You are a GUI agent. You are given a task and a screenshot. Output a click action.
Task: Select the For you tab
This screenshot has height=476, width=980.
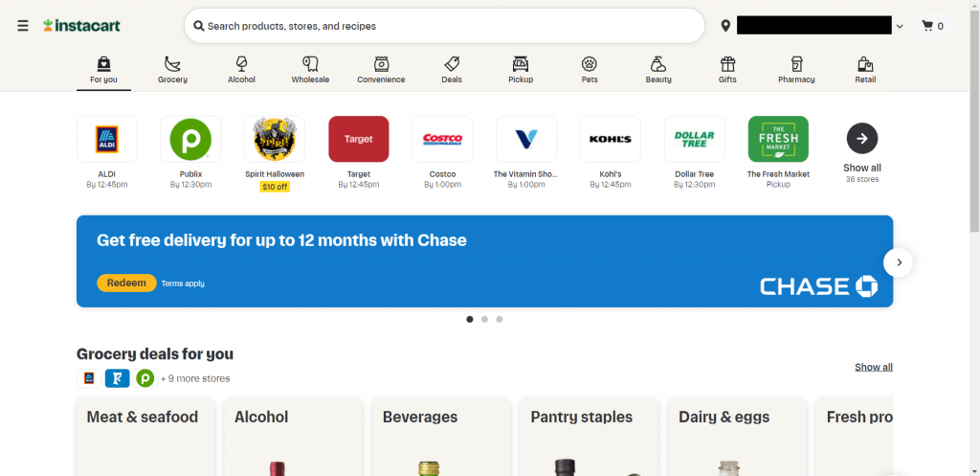click(x=103, y=69)
